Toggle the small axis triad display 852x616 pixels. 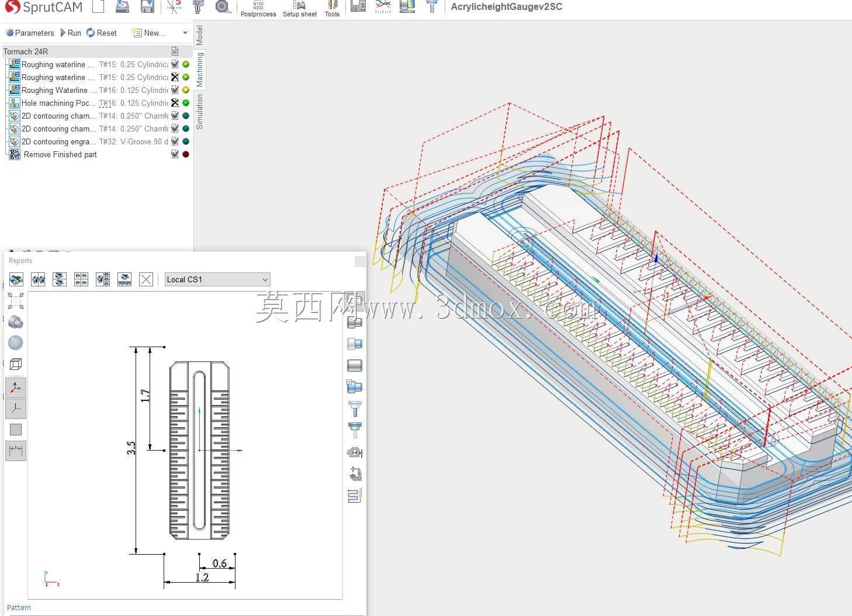(x=16, y=409)
